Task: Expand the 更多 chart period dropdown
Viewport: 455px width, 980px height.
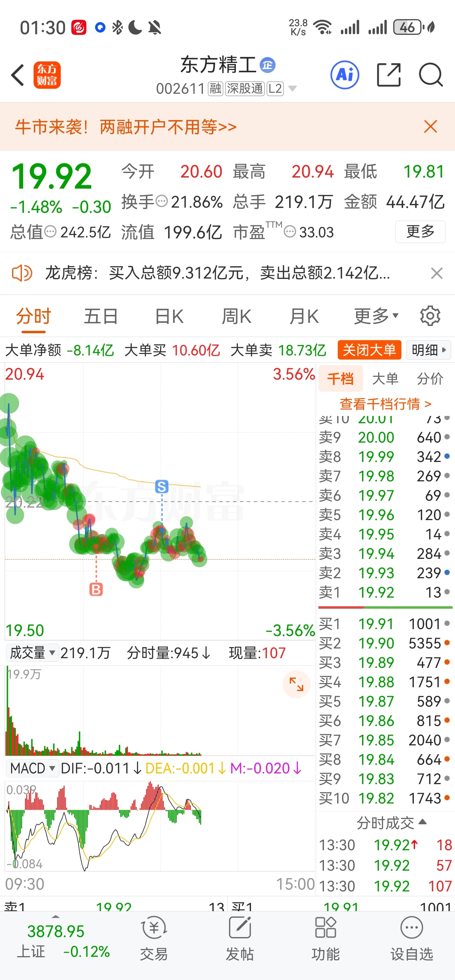Action: (x=376, y=316)
